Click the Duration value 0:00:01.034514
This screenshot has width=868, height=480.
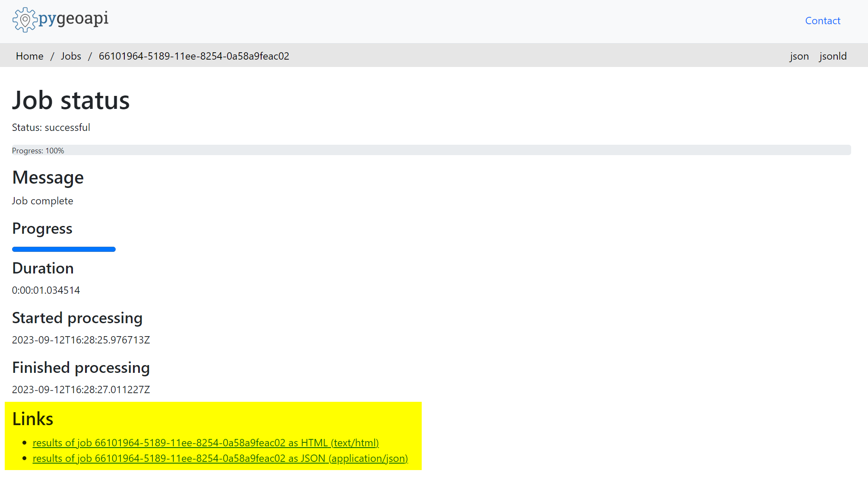(x=46, y=290)
